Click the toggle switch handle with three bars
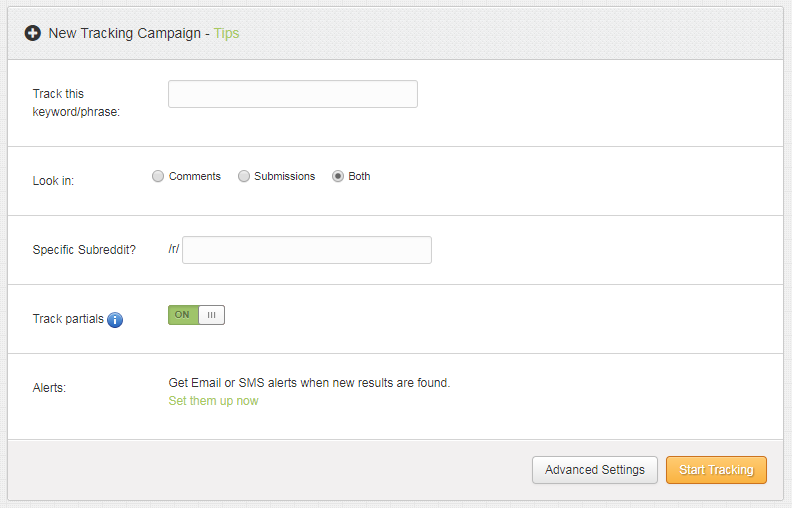The width and height of the screenshot is (792, 508). [x=212, y=315]
